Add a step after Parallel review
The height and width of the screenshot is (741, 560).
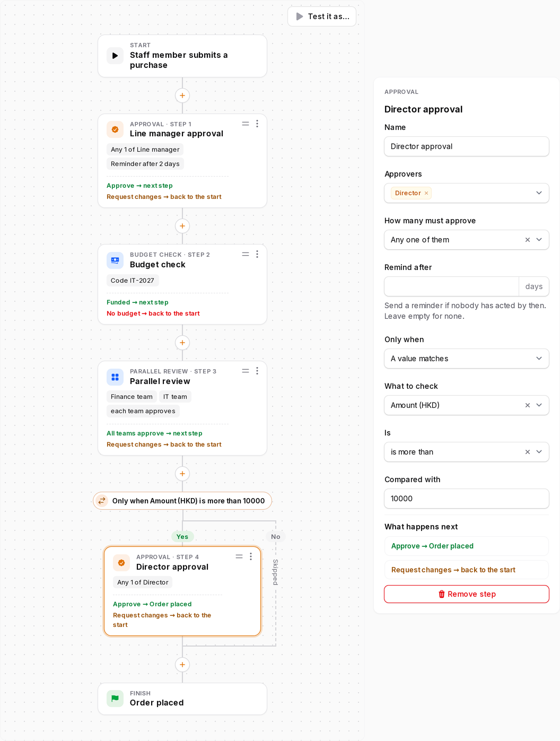[182, 474]
